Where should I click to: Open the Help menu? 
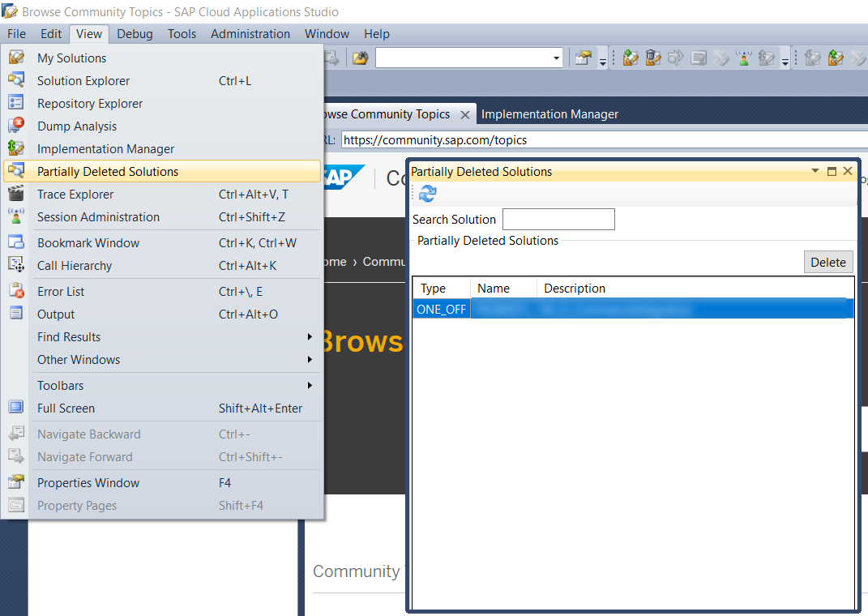pos(376,34)
